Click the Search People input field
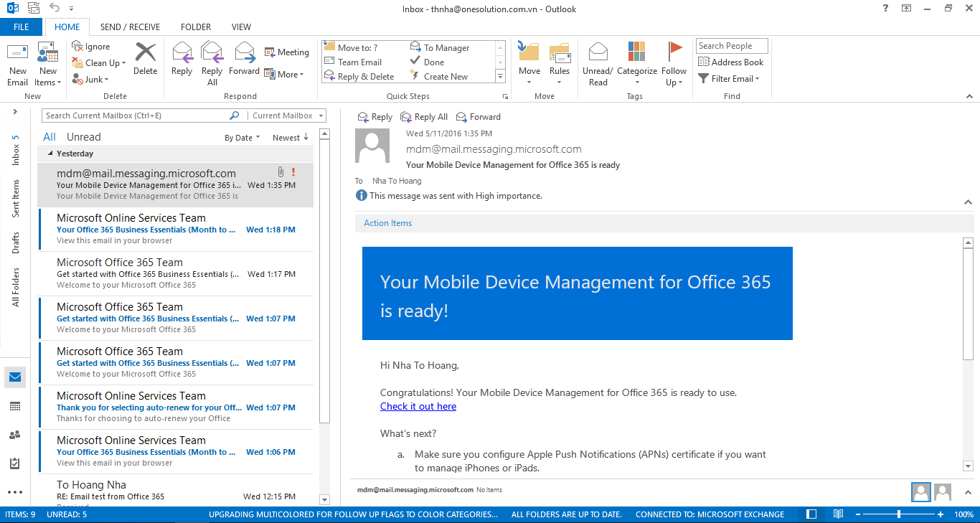Viewport: 980px width, 523px height. coord(731,46)
